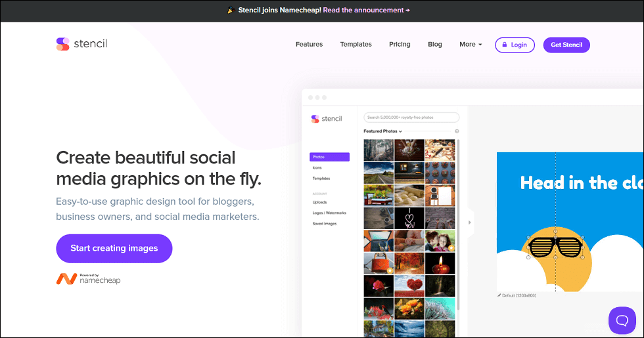Select the road landscape photo thumbnail

(379, 173)
